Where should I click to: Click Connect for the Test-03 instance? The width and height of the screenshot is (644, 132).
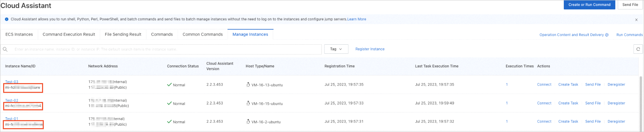[544, 85]
